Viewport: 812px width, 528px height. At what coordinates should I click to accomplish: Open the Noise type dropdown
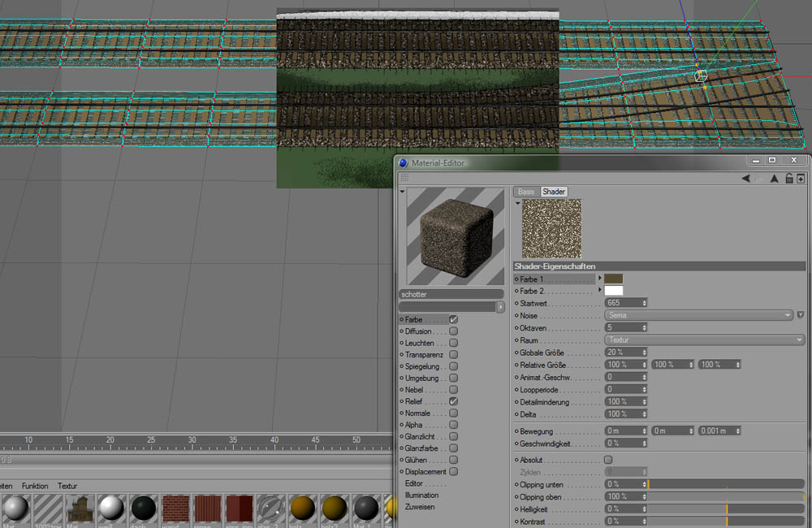pyautogui.click(x=698, y=315)
